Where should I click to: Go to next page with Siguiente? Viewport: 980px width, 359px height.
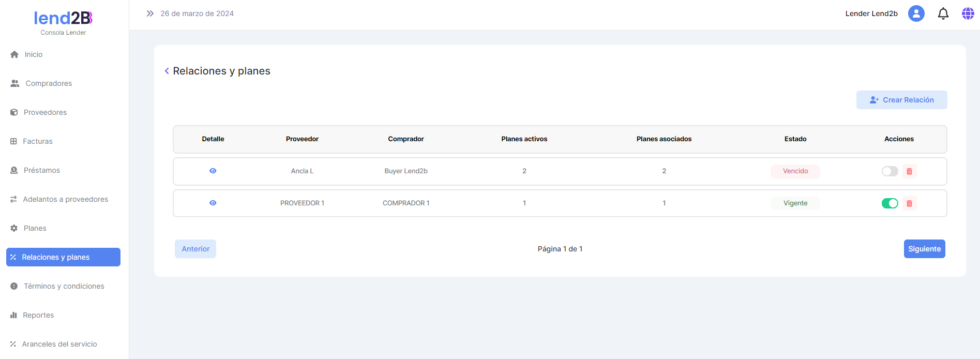pos(924,249)
